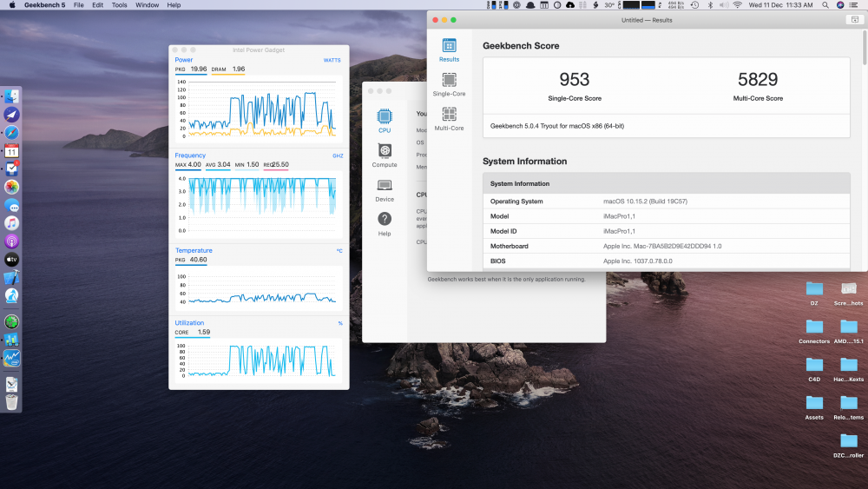Click the Bluetooth menu bar icon
The image size is (868, 489).
coord(710,5)
